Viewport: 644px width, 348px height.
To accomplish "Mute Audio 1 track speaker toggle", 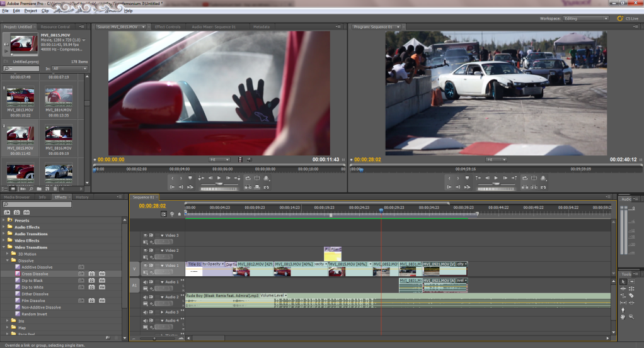I will [146, 282].
